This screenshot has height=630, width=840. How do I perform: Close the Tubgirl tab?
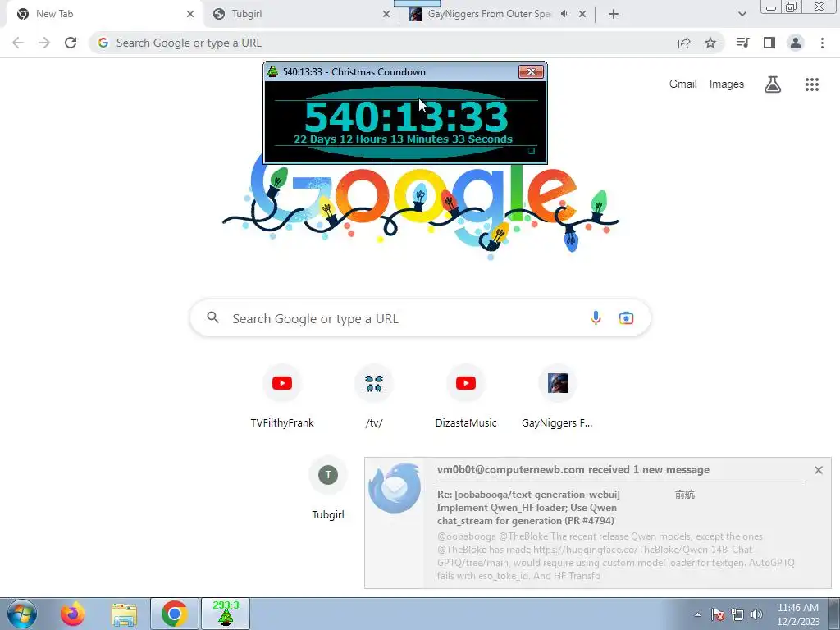[x=386, y=15]
